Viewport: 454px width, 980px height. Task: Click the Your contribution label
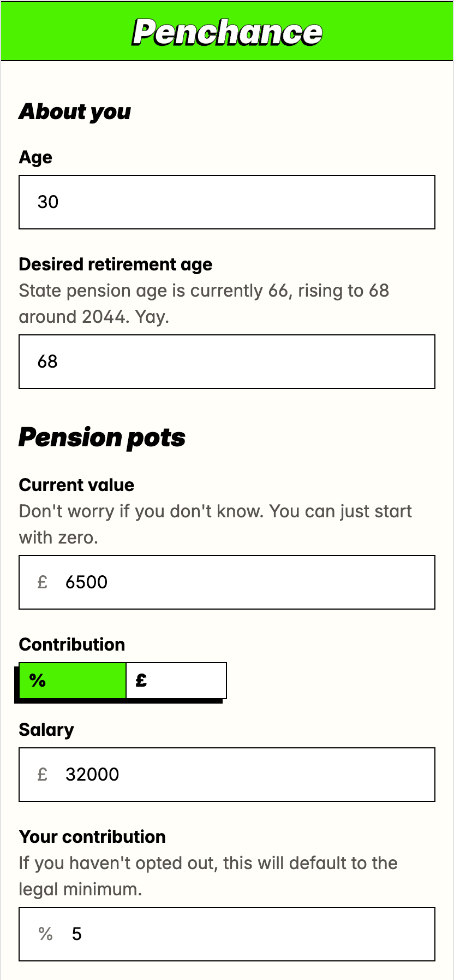coord(92,837)
